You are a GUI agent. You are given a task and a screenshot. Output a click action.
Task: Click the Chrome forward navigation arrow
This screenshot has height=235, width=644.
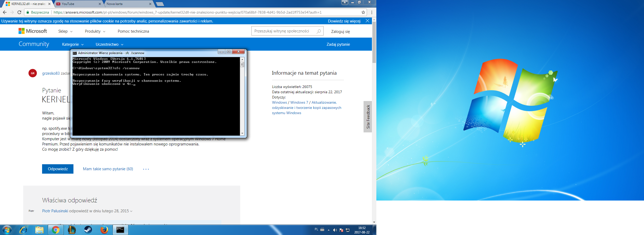(12, 12)
